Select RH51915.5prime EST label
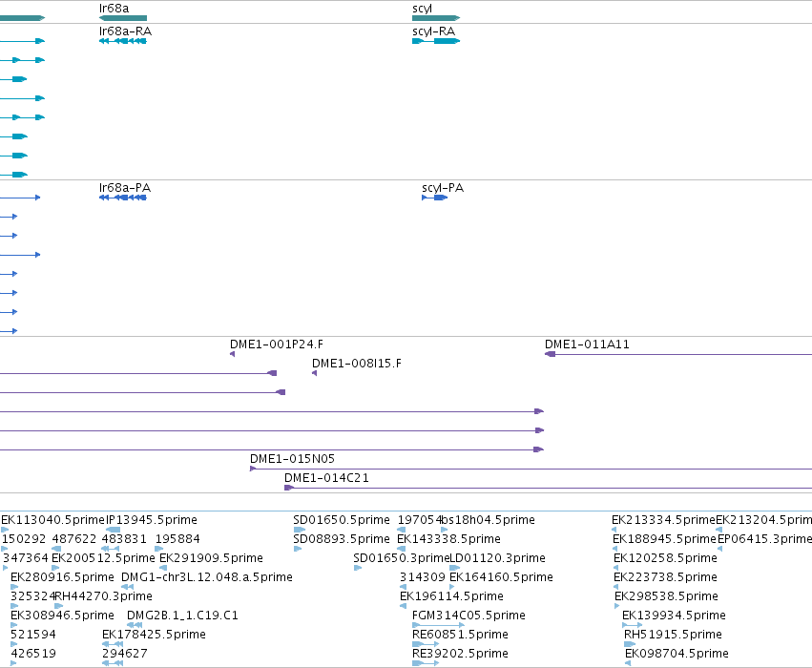Viewport: 812px width, 668px height. pyautogui.click(x=673, y=635)
